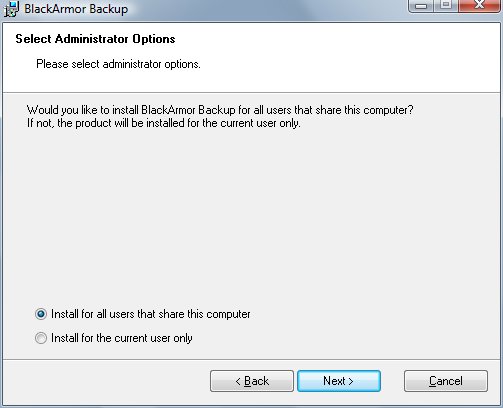The width and height of the screenshot is (503, 408).
Task: Go to the previous step with Back
Action: (x=252, y=381)
